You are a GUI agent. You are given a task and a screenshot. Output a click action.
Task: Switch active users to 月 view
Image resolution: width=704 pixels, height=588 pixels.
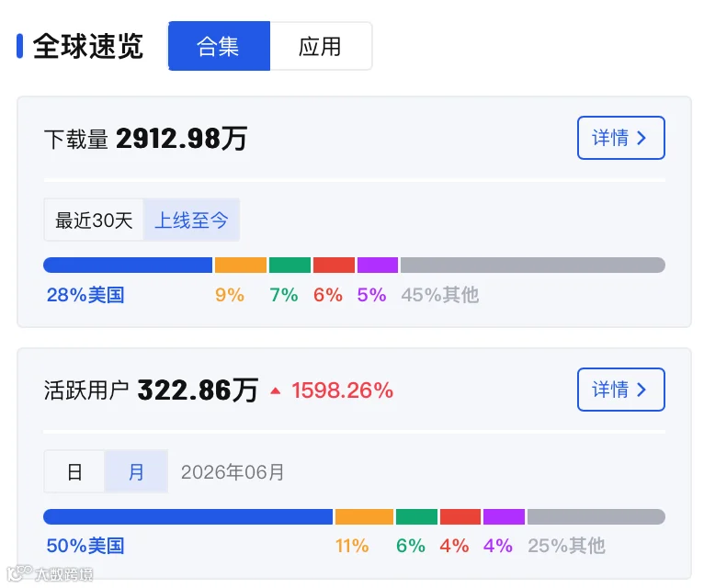[x=136, y=472]
